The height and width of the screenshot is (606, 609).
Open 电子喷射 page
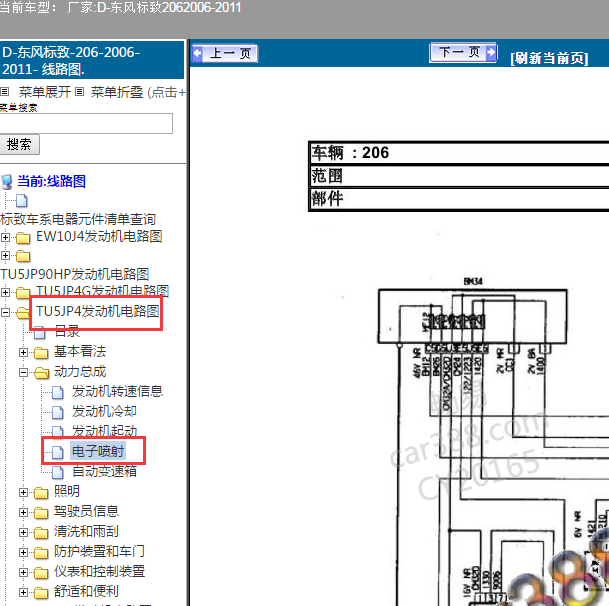[x=98, y=451]
